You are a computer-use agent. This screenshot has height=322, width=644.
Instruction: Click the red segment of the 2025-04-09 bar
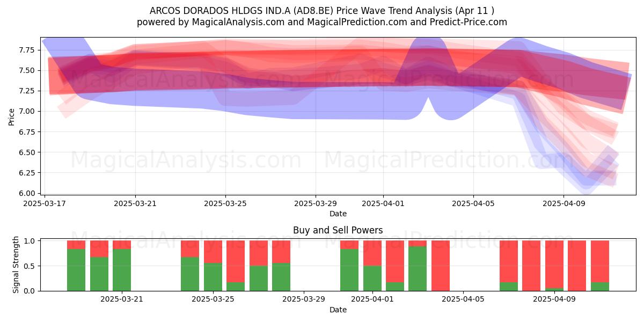[x=554, y=265]
